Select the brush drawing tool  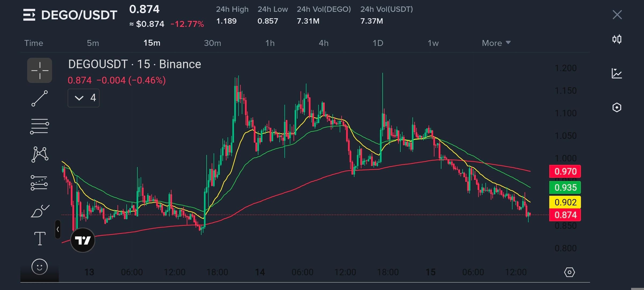click(x=40, y=211)
